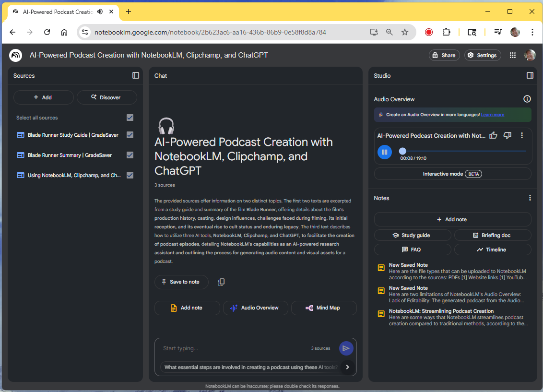Pause the audio overview playback
This screenshot has height=392, width=543.
384,152
